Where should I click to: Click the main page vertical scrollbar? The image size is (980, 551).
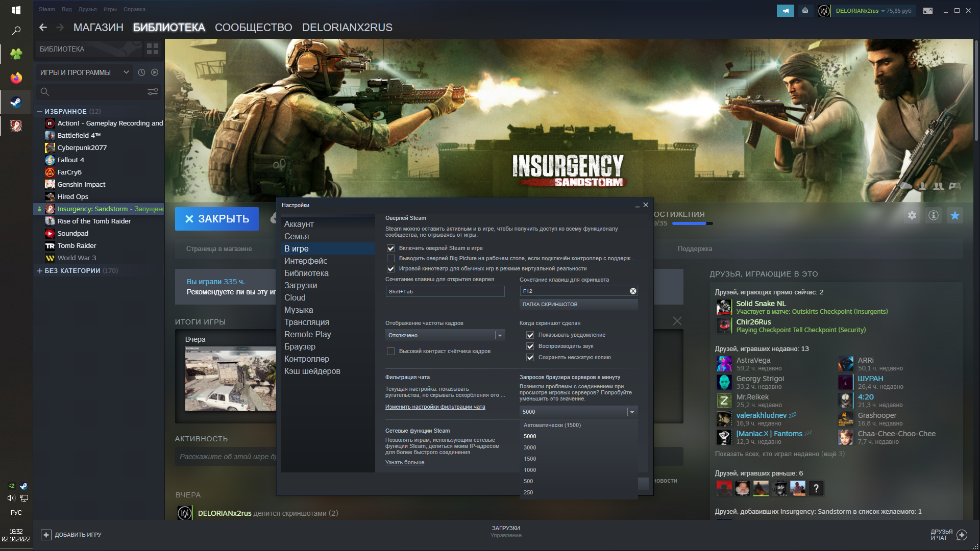[x=976, y=92]
